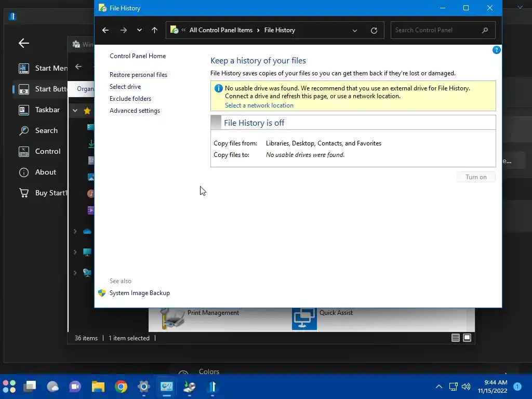
Task: Open Widgets weather icon on taskbar
Action: pos(52,387)
